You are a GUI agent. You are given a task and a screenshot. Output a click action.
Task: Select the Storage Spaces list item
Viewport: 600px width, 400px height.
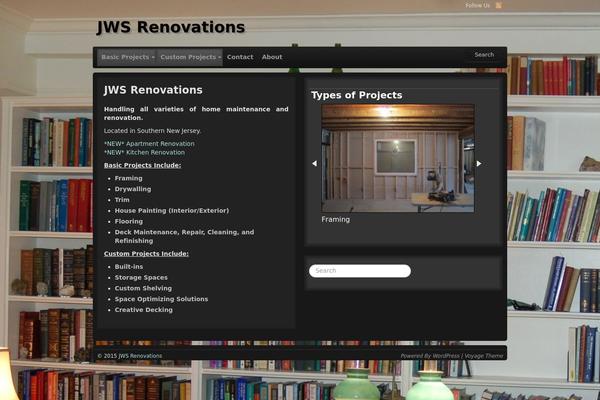[141, 278]
